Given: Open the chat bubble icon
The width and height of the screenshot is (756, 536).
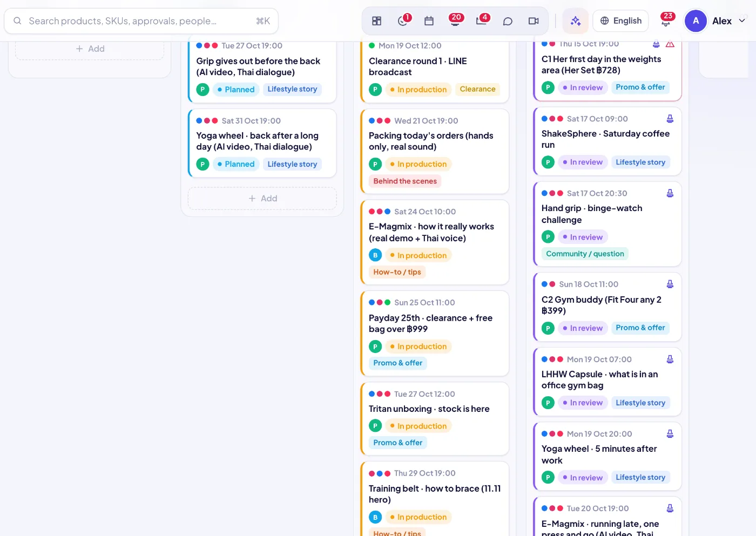Looking at the screenshot, I should 508,21.
